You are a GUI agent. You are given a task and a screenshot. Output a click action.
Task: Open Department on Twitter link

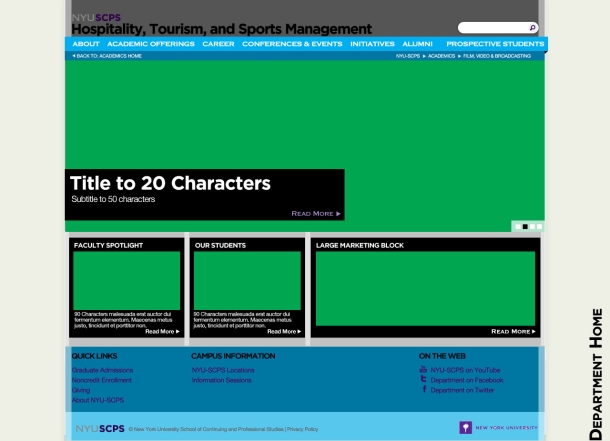[x=462, y=390]
